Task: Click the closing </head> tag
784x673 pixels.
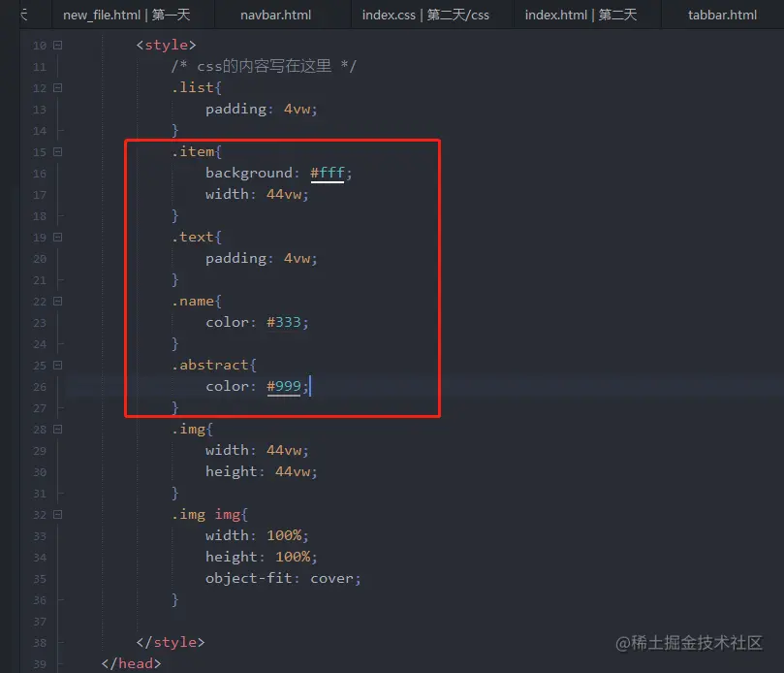Action: coord(131,663)
